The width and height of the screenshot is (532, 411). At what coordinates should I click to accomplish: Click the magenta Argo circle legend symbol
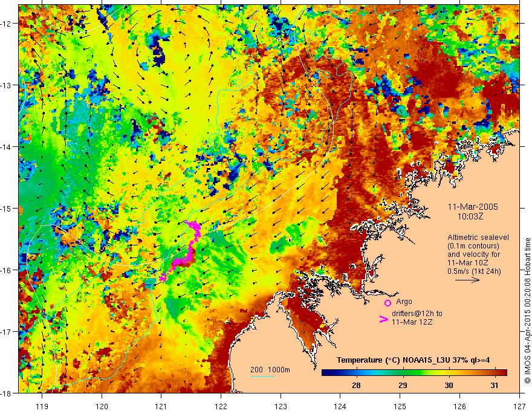pyautogui.click(x=388, y=303)
